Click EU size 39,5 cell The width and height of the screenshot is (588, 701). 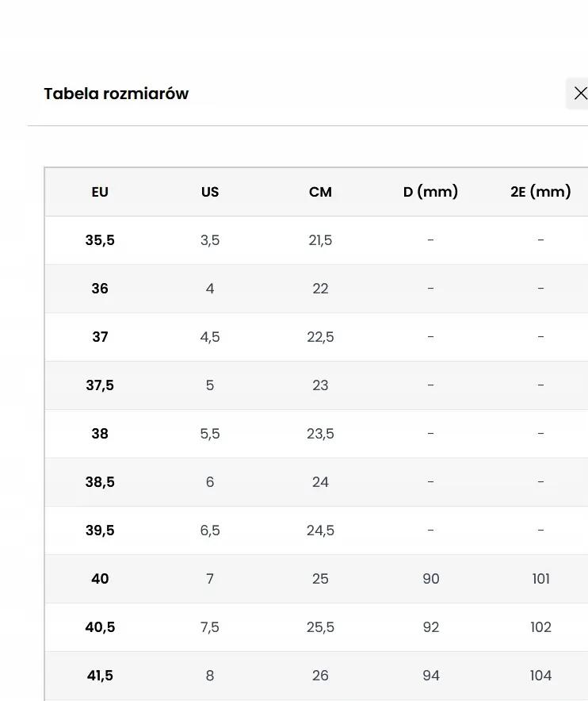coord(100,530)
